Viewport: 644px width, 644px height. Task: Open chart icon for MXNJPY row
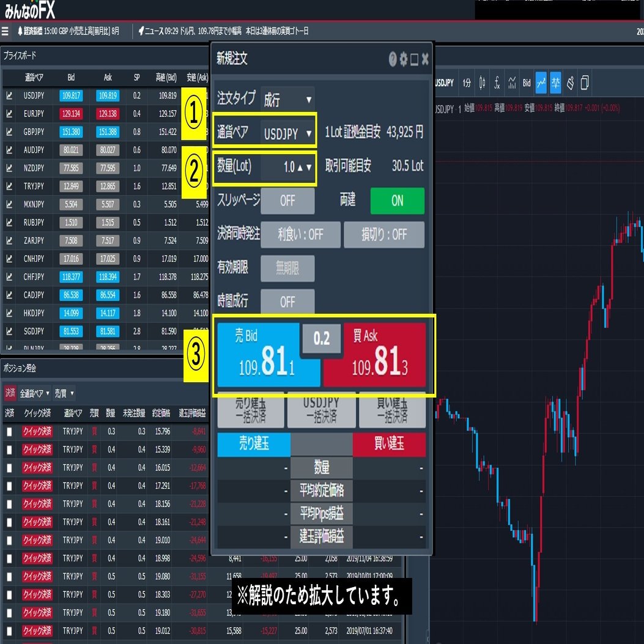(x=9, y=204)
